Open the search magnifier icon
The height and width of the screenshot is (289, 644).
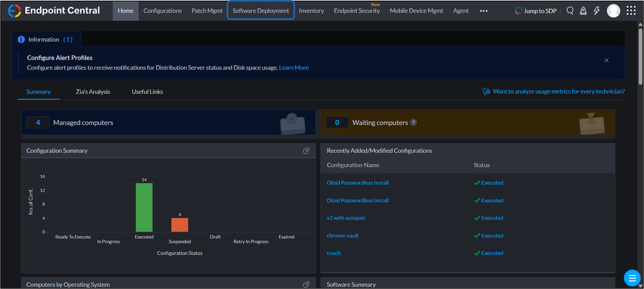coord(570,11)
